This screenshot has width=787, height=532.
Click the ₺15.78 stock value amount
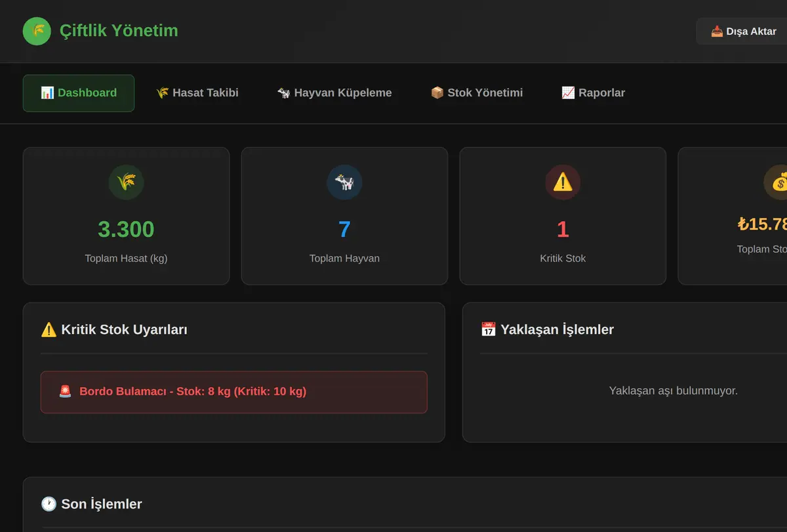762,224
